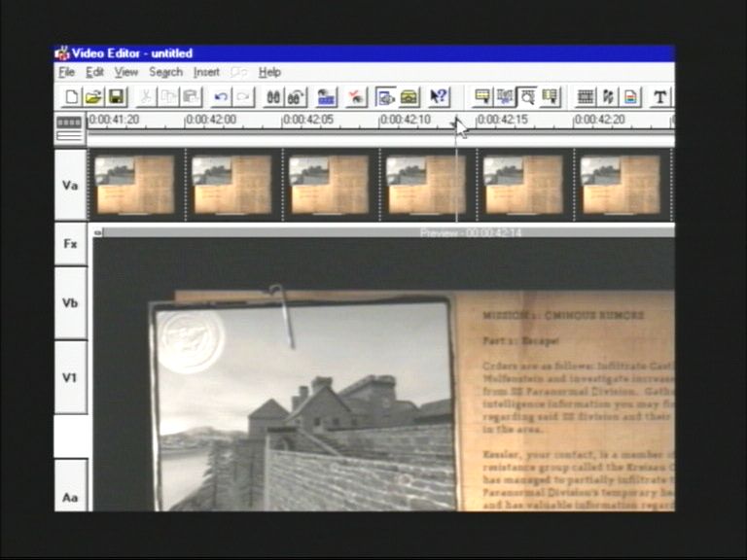Open the Help menu
Image resolution: width=747 pixels, height=560 pixels.
point(269,72)
